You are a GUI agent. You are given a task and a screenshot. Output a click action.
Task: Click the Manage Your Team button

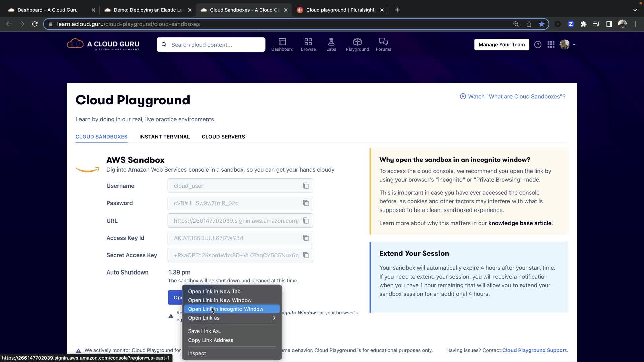[x=501, y=45]
